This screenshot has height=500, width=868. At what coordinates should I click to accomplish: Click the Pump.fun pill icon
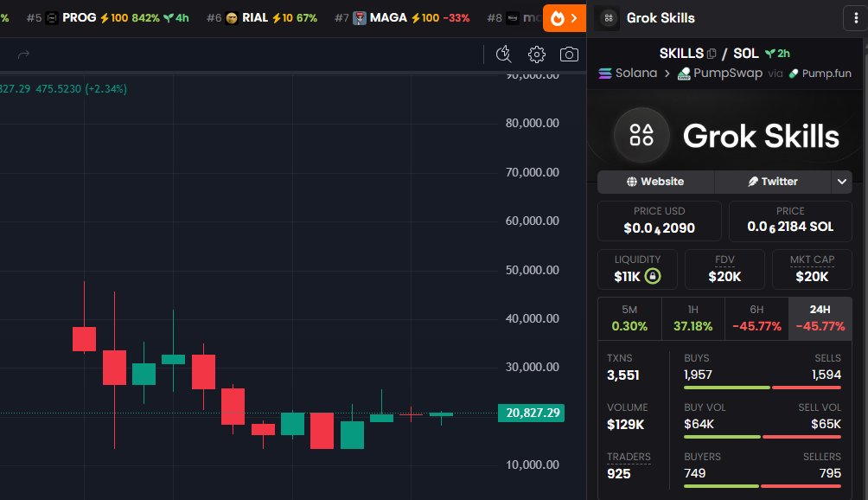pos(794,73)
